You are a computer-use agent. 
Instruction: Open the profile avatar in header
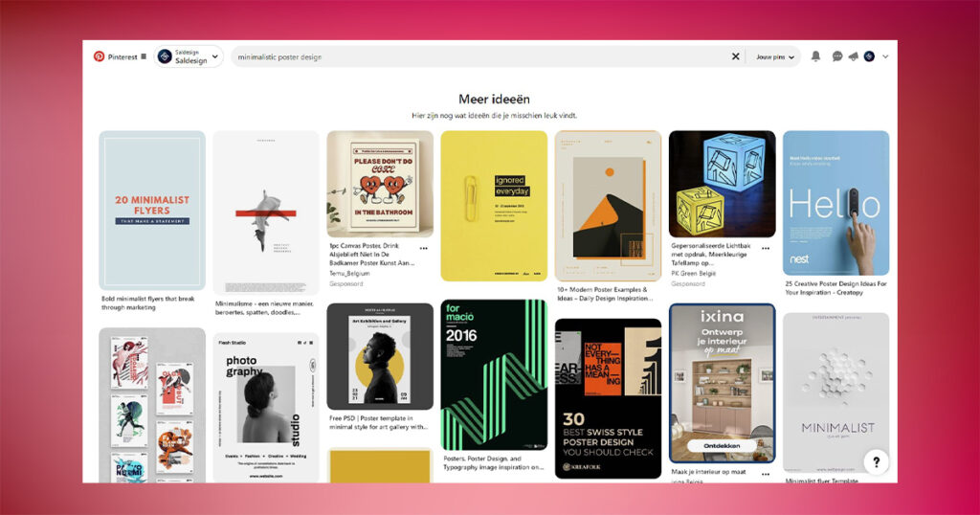[x=869, y=56]
